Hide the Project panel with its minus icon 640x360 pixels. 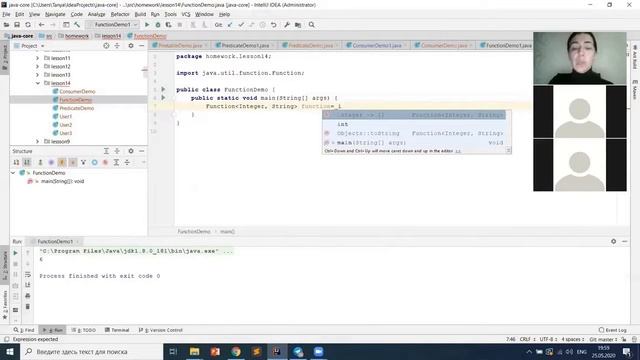(141, 46)
